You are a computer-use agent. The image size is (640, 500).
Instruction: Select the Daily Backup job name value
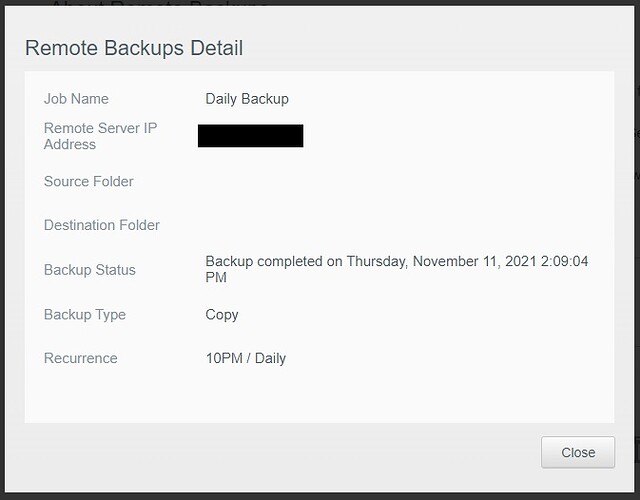247,99
